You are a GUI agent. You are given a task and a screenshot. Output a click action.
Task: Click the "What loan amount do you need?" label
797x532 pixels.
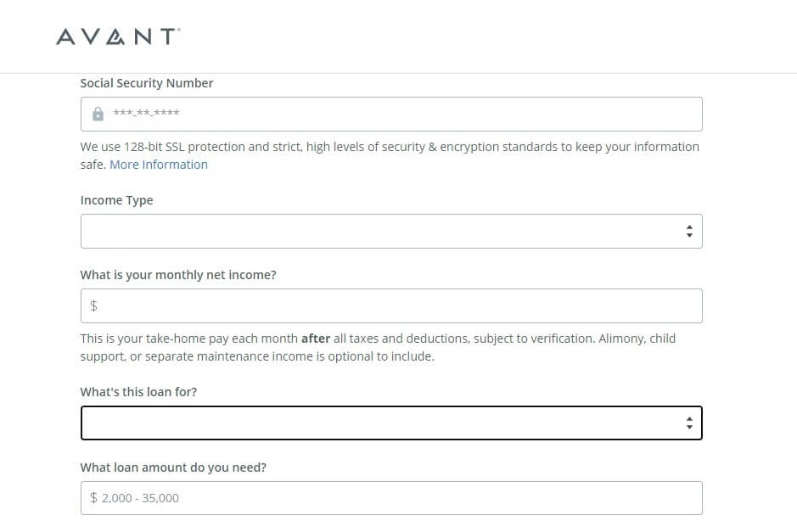point(173,468)
